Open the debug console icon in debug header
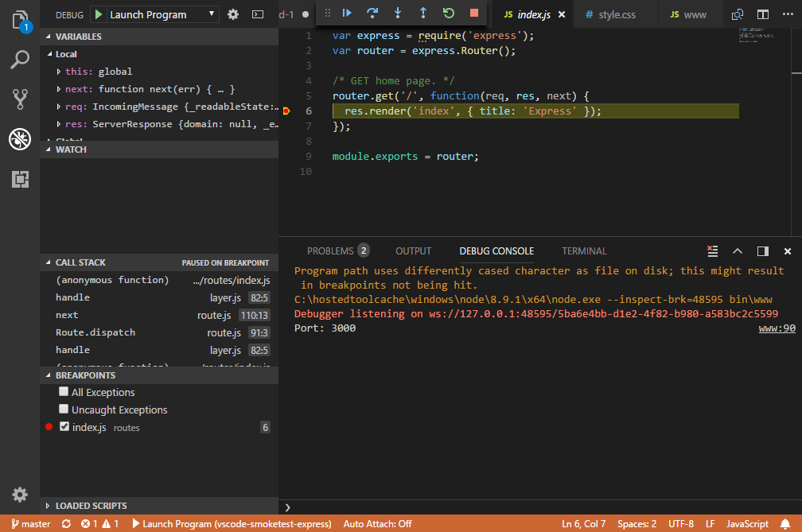Image resolution: width=802 pixels, height=532 pixels. pyautogui.click(x=258, y=14)
